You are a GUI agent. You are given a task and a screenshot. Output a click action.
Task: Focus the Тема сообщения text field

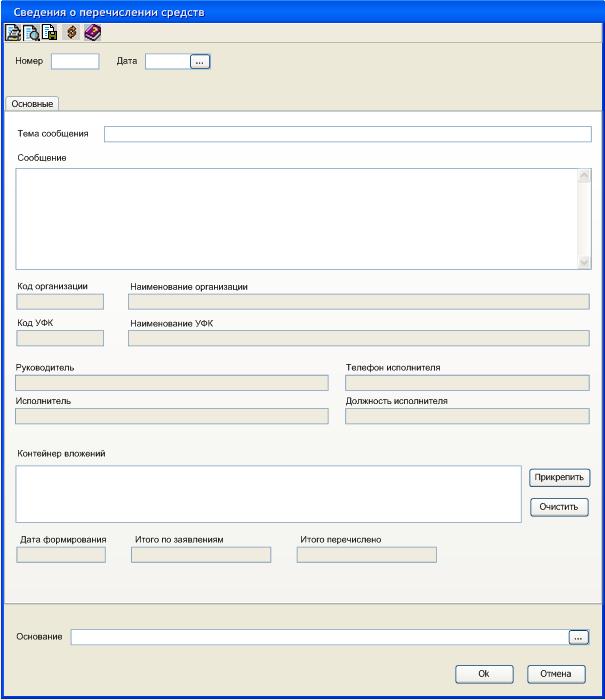pyautogui.click(x=348, y=134)
